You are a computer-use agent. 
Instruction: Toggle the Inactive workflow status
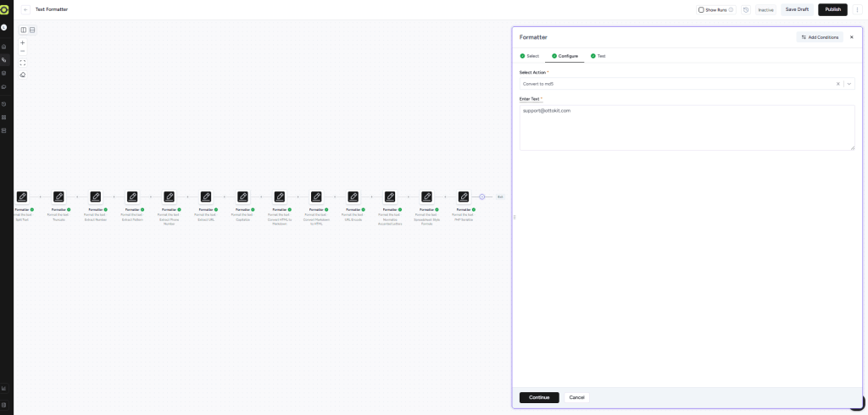pos(765,9)
